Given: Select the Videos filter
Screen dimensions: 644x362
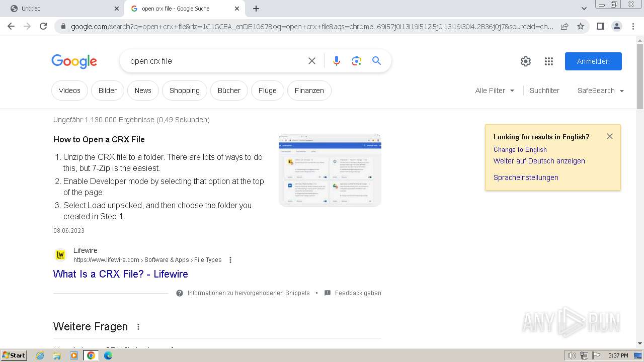Looking at the screenshot, I should (69, 90).
